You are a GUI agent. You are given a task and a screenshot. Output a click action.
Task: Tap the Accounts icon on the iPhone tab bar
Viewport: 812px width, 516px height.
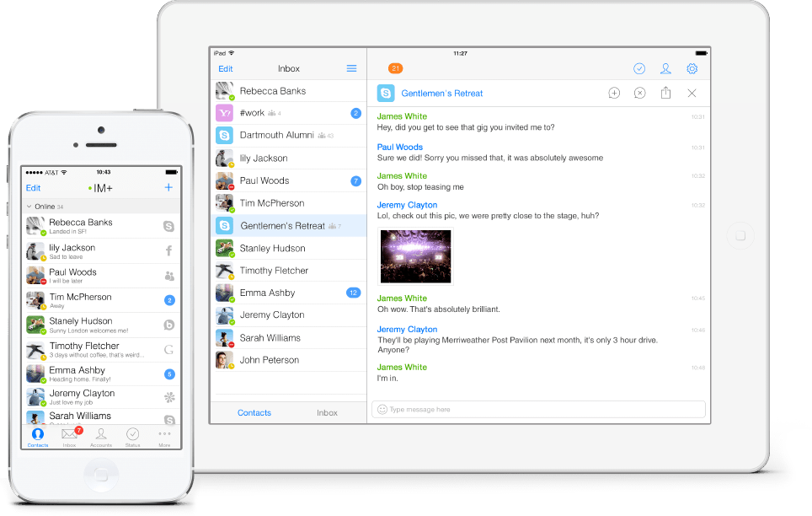pos(101,434)
